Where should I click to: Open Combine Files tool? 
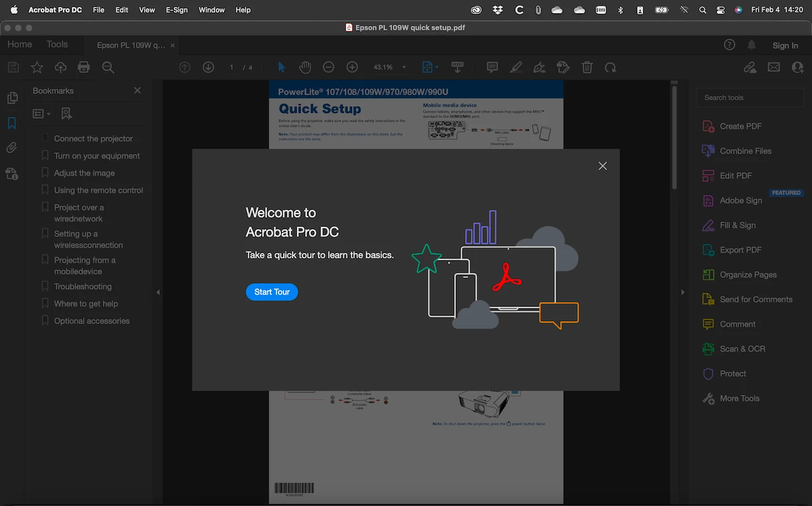pos(745,151)
